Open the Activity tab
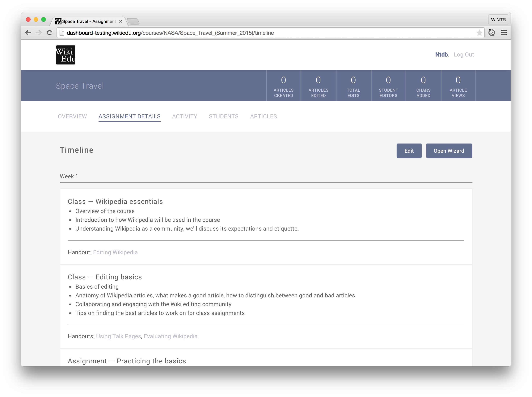 pos(185,116)
